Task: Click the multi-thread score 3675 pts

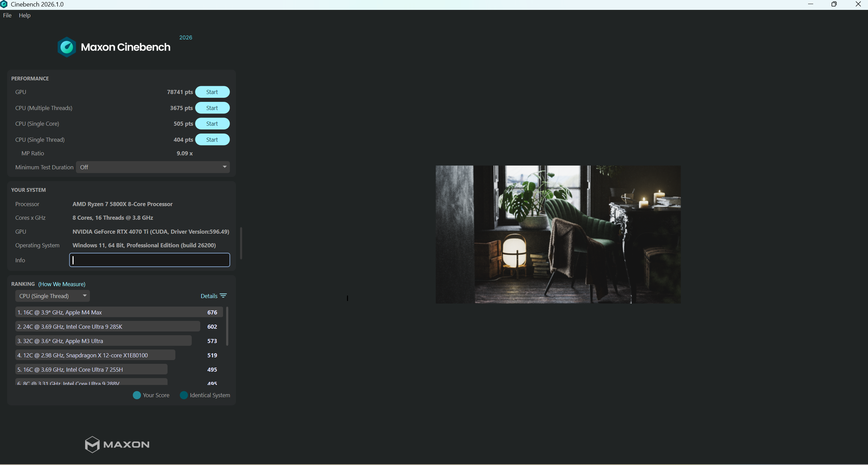Action: pyautogui.click(x=181, y=108)
